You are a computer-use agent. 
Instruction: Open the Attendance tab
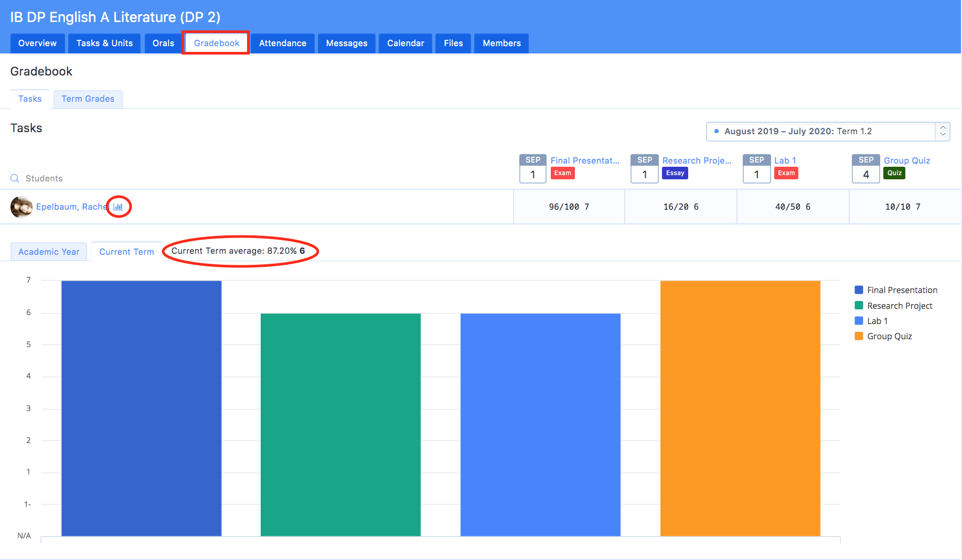coord(282,43)
